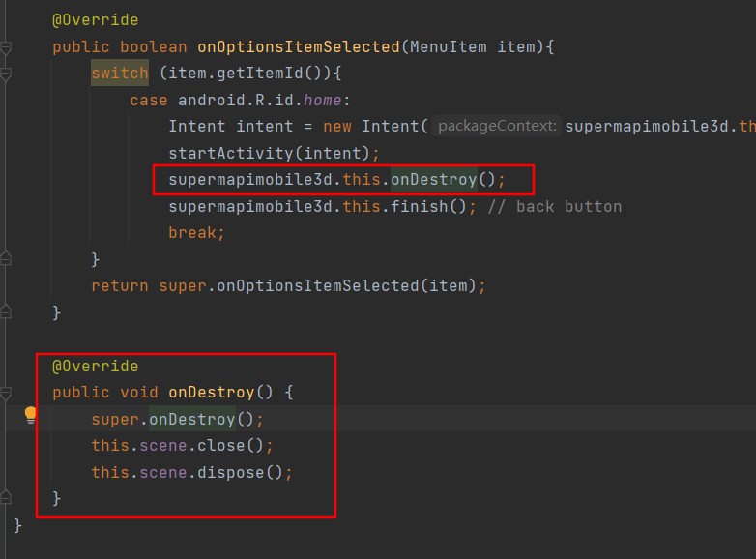Image resolution: width=756 pixels, height=559 pixels.
Task: Click the packageContext parameter hint
Action: (x=497, y=126)
